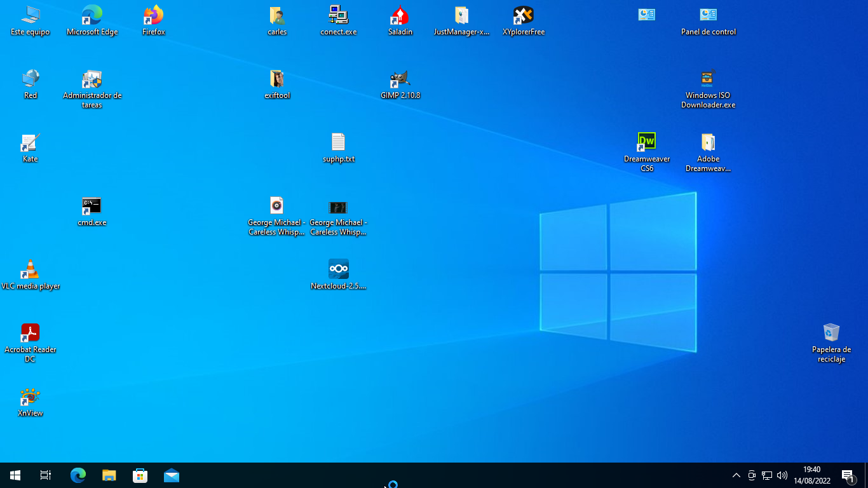868x488 pixels.
Task: Open the Windows Start menu
Action: click(x=15, y=475)
